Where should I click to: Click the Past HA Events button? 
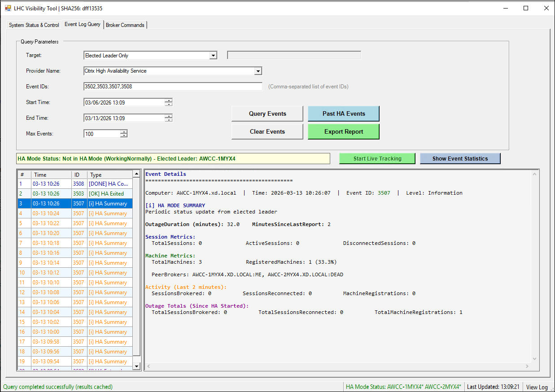344,113
